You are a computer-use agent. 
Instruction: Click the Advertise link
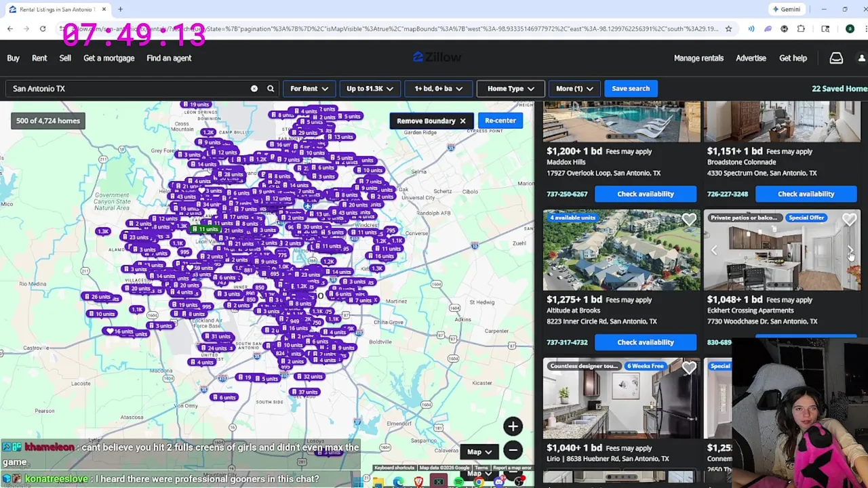[751, 58]
